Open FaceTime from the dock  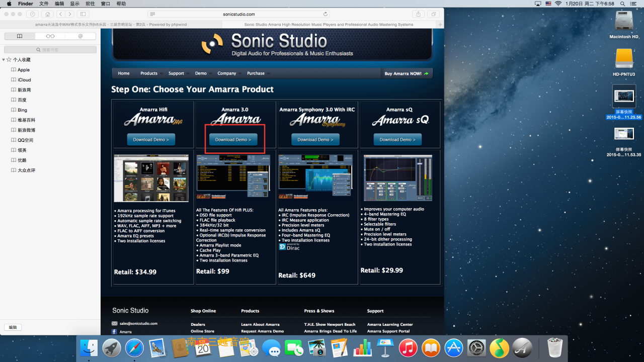pos(294,348)
